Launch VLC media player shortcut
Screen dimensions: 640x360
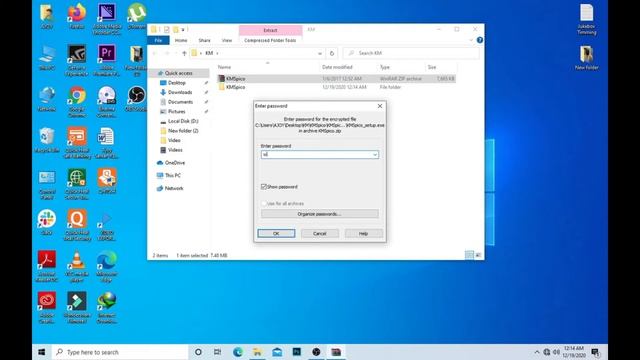click(77, 266)
